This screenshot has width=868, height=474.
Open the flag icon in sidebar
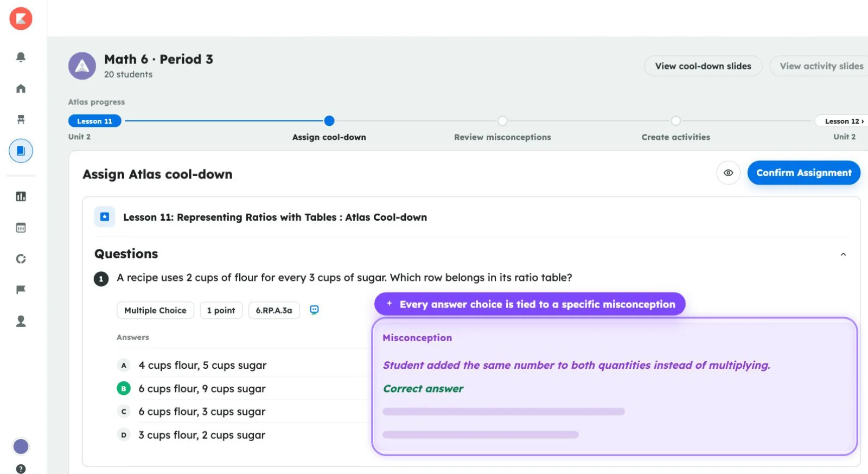pos(21,290)
